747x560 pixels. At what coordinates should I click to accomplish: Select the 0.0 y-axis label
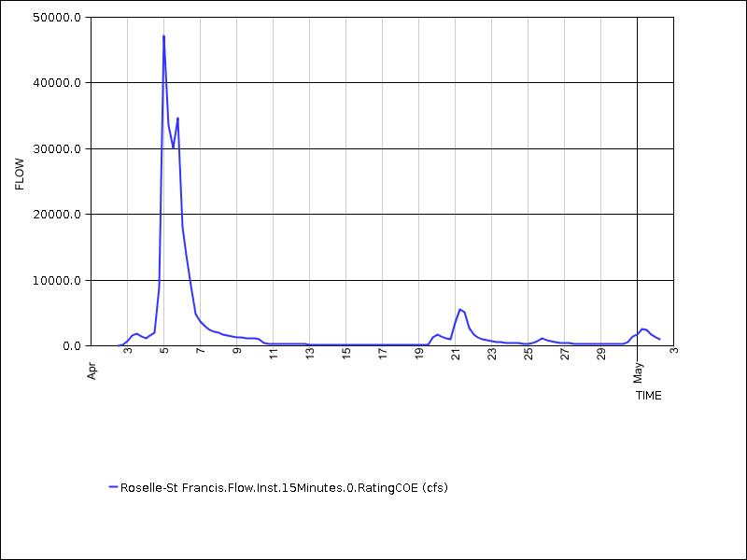pyautogui.click(x=73, y=346)
